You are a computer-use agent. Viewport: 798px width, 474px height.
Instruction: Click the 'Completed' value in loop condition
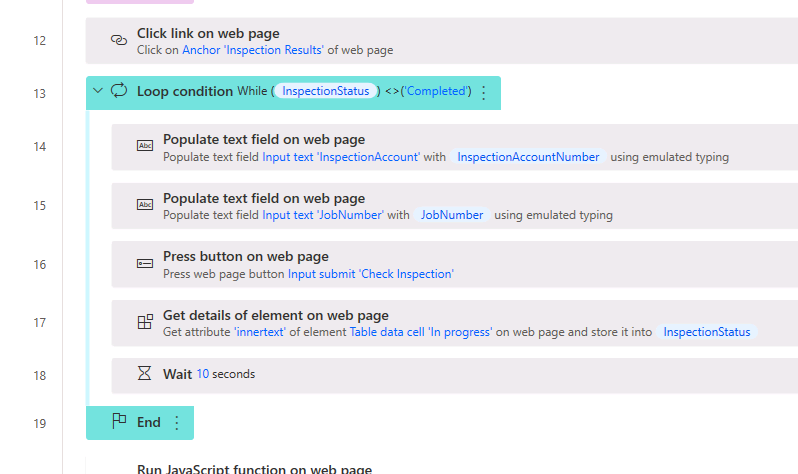pos(435,92)
